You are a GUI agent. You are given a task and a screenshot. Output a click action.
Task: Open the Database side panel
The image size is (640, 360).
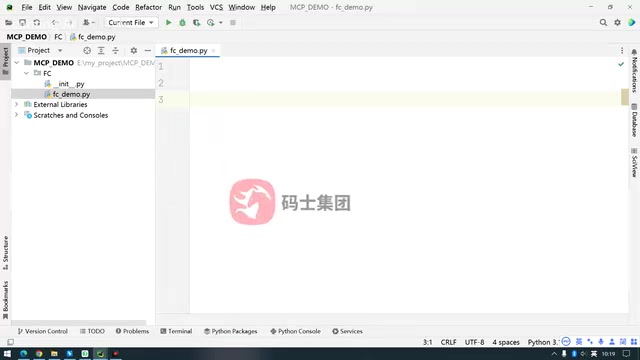pos(634,120)
